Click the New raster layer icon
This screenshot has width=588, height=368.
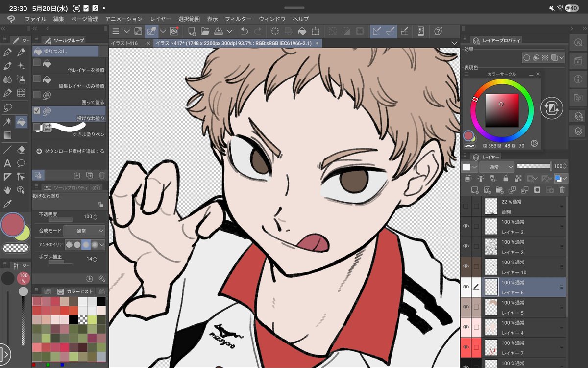click(474, 190)
